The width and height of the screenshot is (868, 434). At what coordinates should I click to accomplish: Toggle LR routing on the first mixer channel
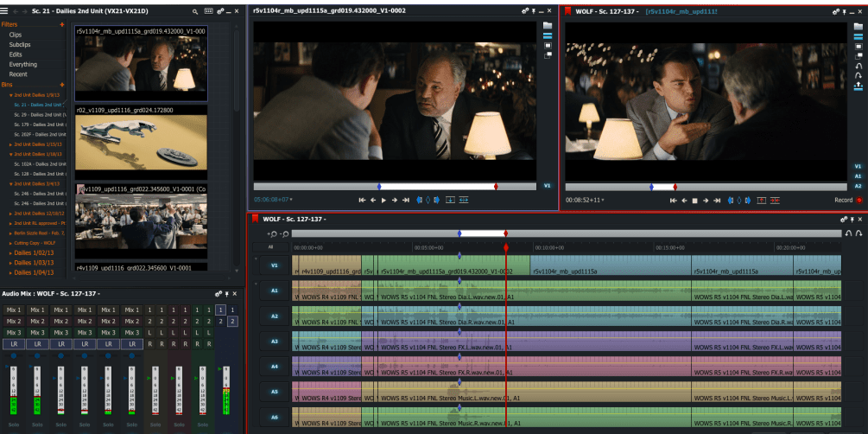click(13, 343)
